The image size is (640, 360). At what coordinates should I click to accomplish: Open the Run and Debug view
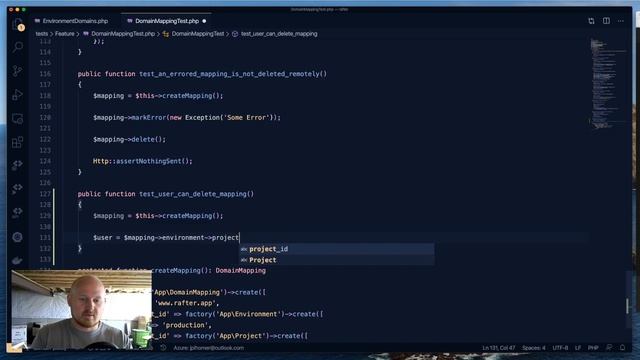pos(17,95)
